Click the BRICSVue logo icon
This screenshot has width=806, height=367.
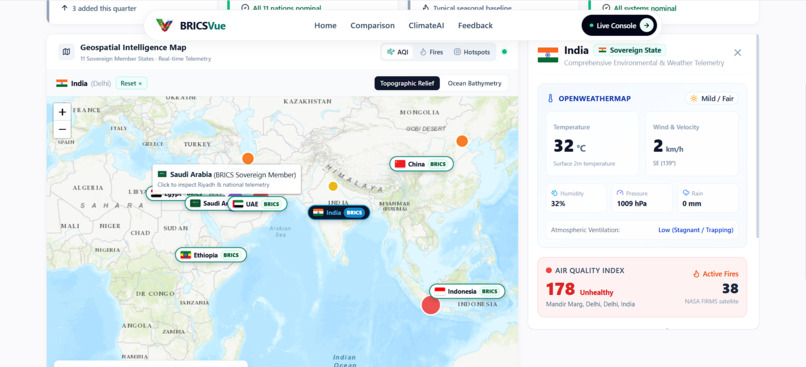tap(164, 25)
